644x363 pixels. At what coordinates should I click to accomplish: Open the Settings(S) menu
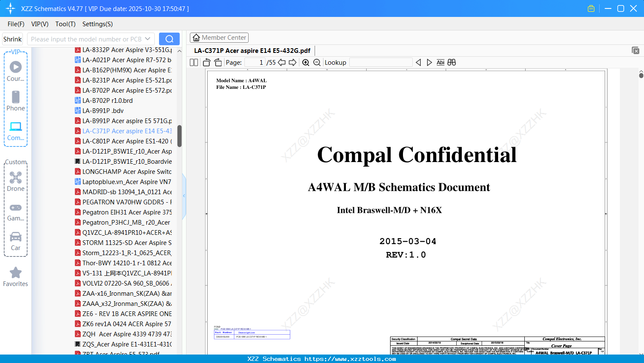98,24
